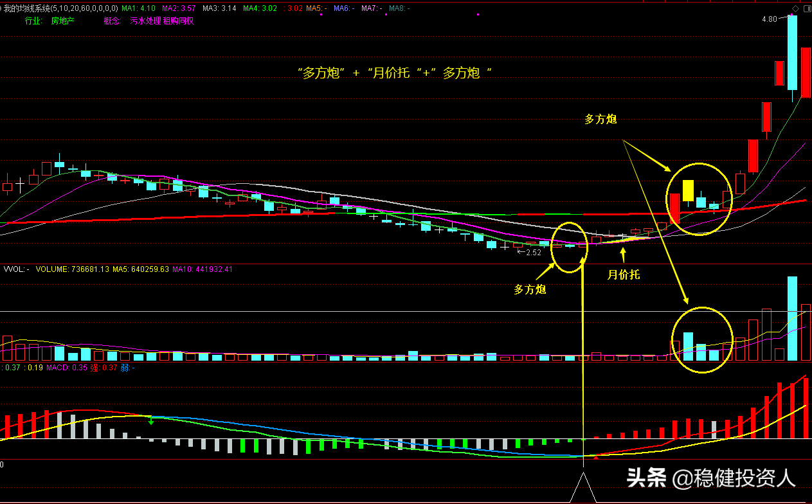Image resolution: width=812 pixels, height=504 pixels.
Task: Click the green down-arrow signal on MACD line
Action: [151, 421]
